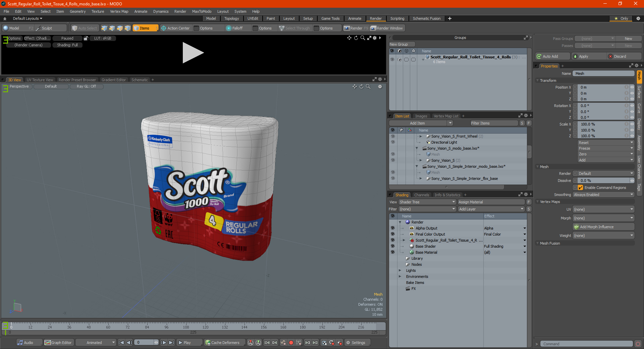644x349 pixels.
Task: Open Shading panel gear options
Action: point(526,195)
